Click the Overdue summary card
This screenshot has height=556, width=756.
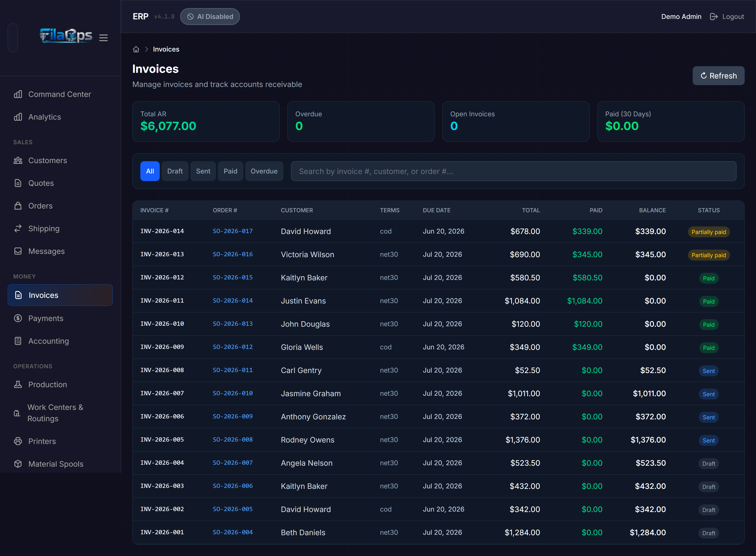pyautogui.click(x=361, y=122)
